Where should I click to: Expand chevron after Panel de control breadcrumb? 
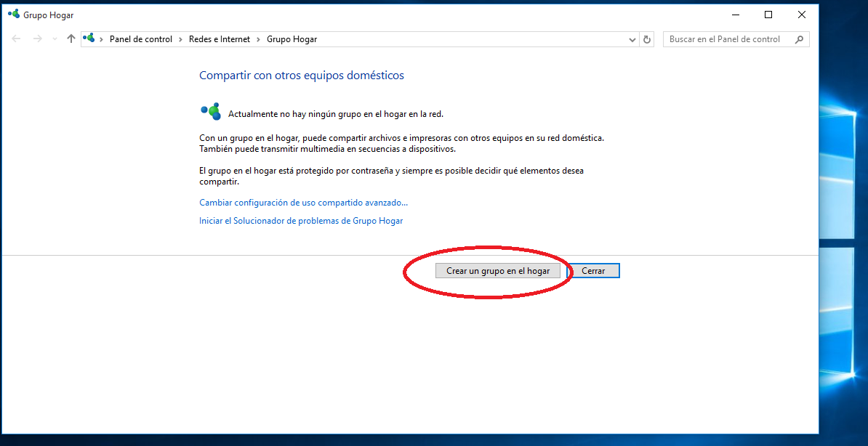(181, 39)
